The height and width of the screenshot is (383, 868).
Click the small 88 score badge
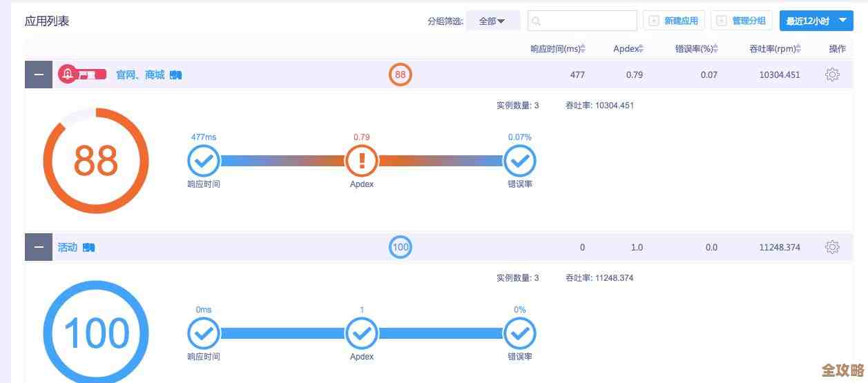tap(401, 75)
